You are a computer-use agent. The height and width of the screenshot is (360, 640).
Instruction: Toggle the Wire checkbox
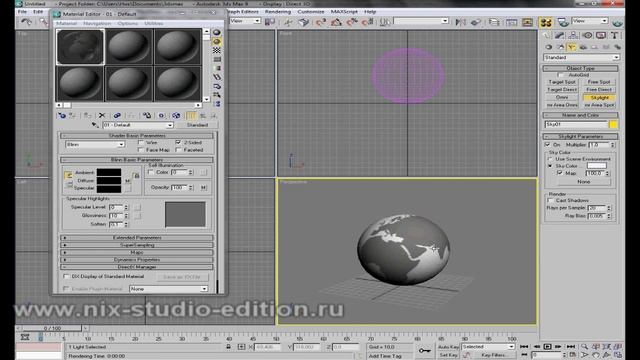tap(141, 142)
